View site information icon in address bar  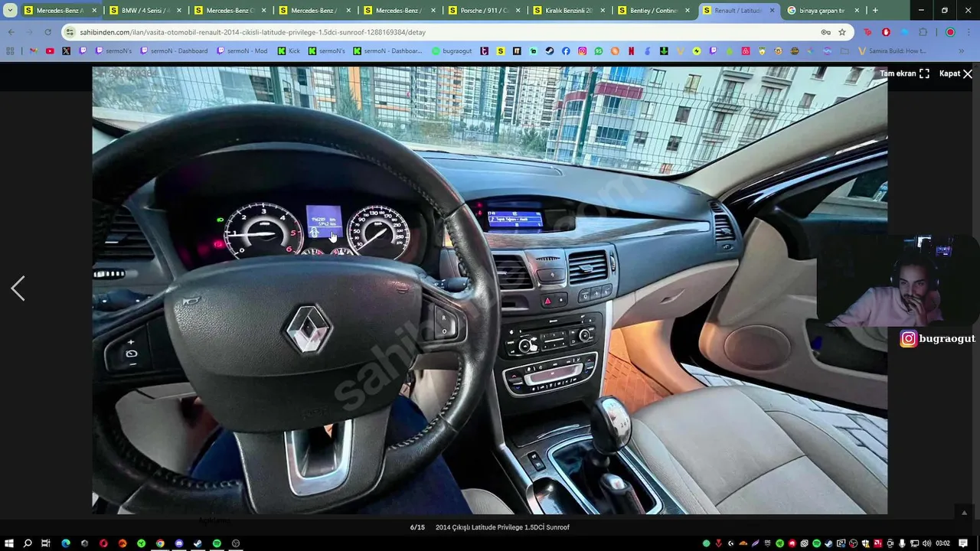point(70,32)
